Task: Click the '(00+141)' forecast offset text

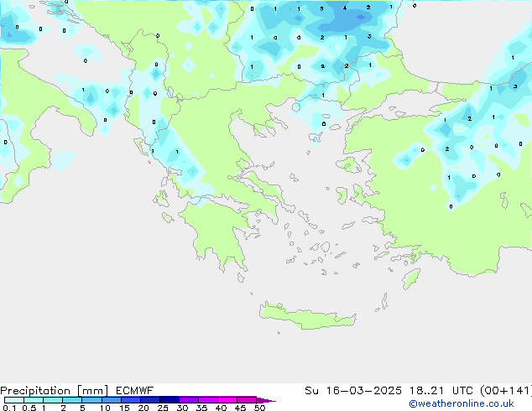Action: tap(506, 391)
